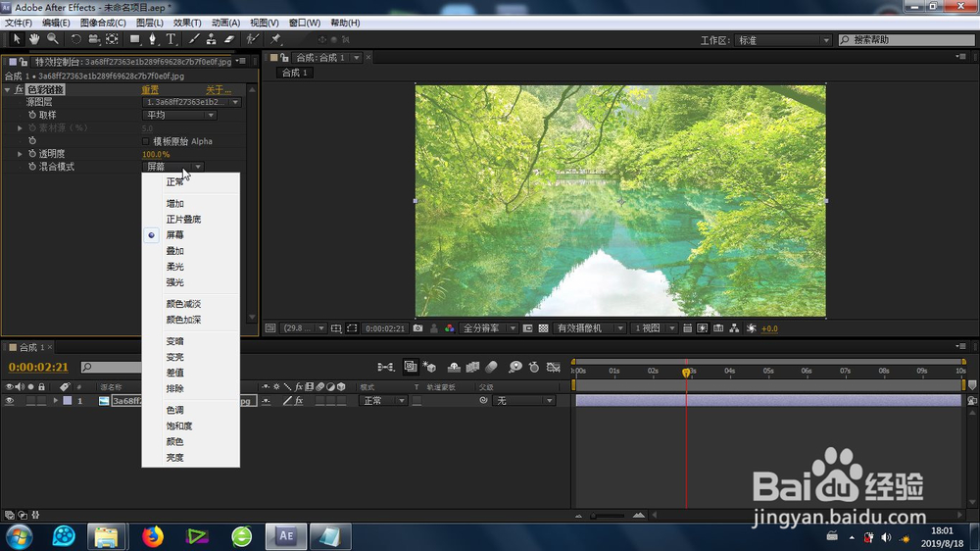The width and height of the screenshot is (980, 551).
Task: Click the 100.0% opacity value
Action: point(156,154)
